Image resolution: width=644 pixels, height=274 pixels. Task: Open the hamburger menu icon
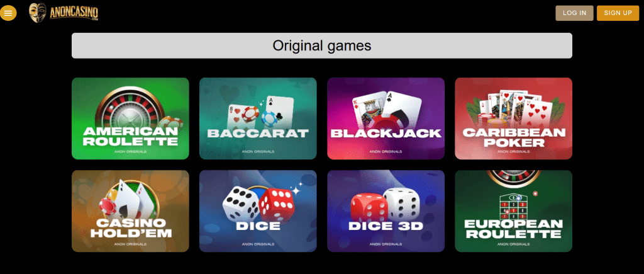[x=8, y=13]
